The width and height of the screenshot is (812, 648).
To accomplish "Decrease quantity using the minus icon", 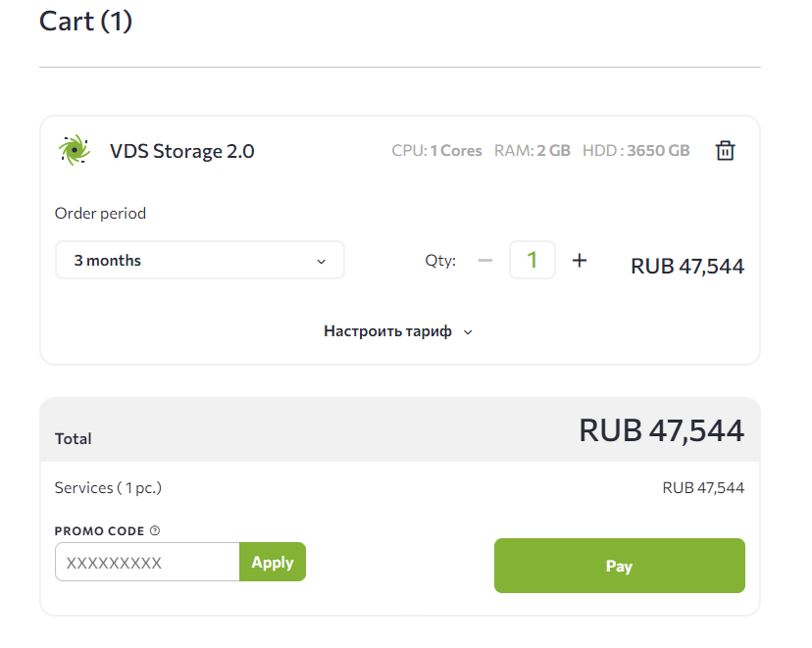I will [484, 260].
